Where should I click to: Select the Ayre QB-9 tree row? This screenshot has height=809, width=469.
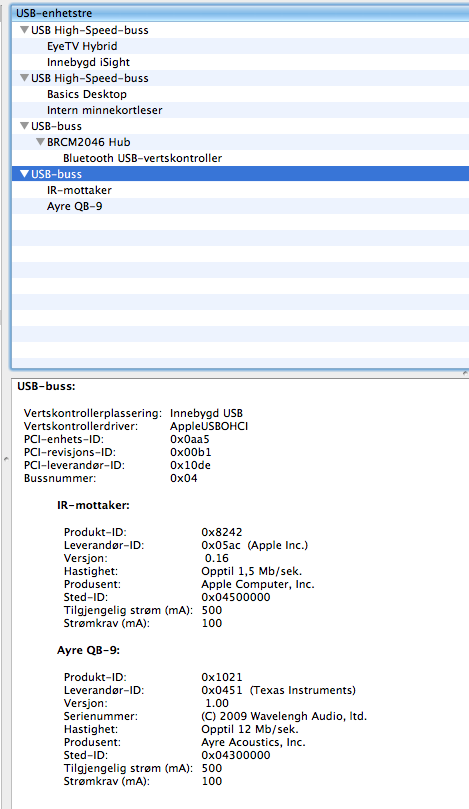point(240,206)
